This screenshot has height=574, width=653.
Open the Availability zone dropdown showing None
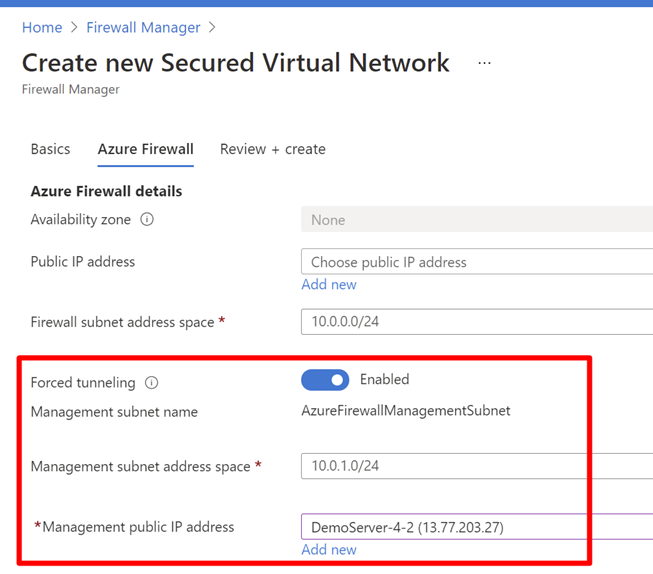click(x=476, y=220)
